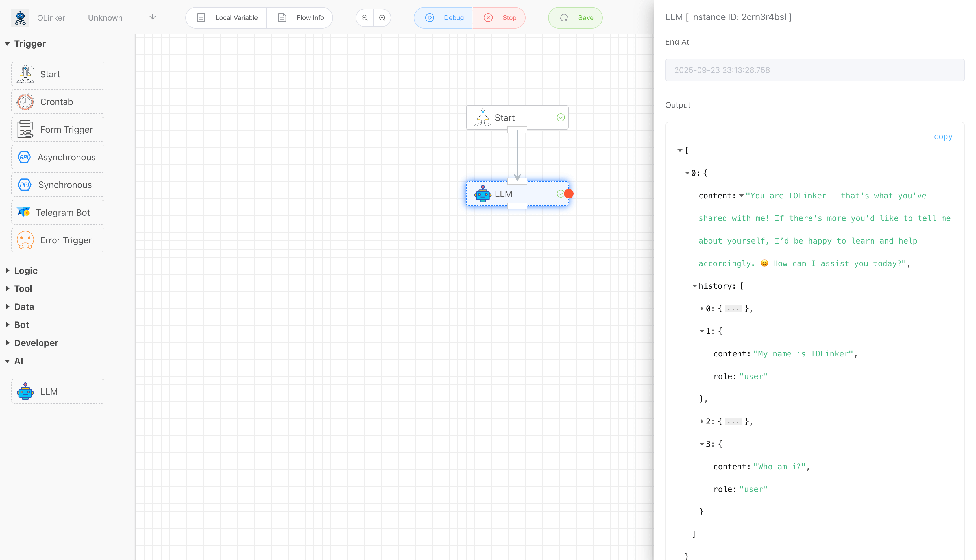Image resolution: width=976 pixels, height=560 pixels.
Task: Click the copy link in Output
Action: [943, 137]
